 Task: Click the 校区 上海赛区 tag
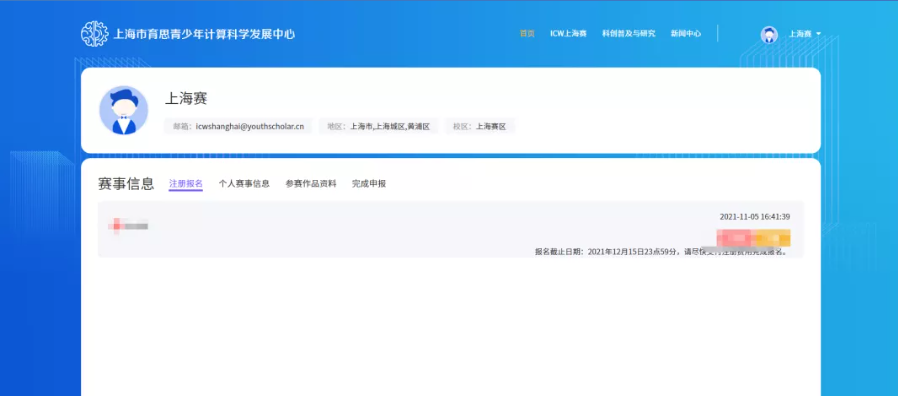pos(480,127)
